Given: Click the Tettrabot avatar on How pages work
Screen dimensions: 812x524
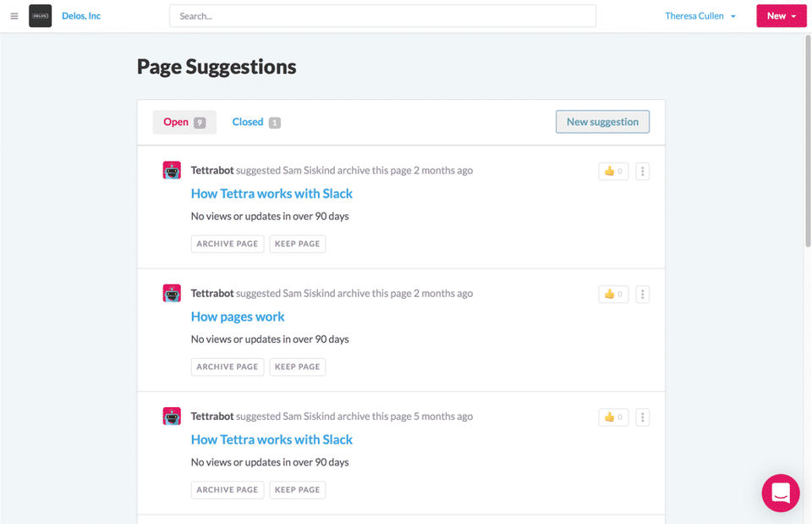Looking at the screenshot, I should 172,294.
